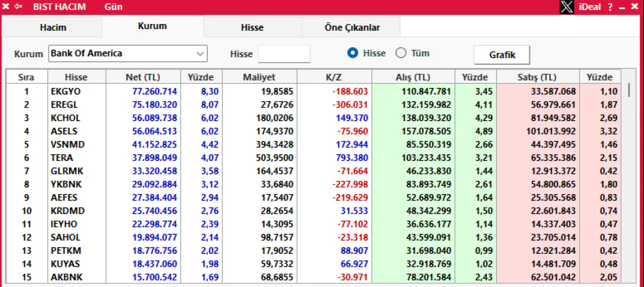The height and width of the screenshot is (287, 644).
Task: Click the Hisse text input field
Action: (284, 54)
